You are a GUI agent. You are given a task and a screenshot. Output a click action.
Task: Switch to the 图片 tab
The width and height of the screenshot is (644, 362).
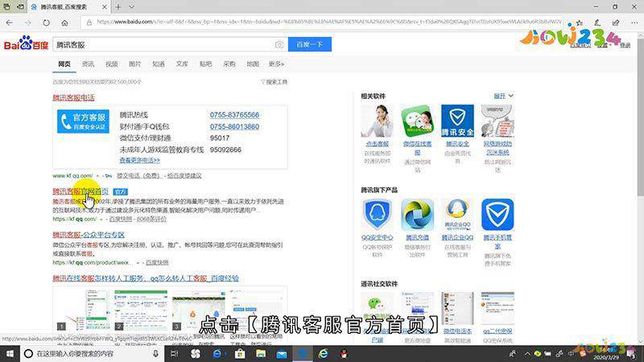134,64
